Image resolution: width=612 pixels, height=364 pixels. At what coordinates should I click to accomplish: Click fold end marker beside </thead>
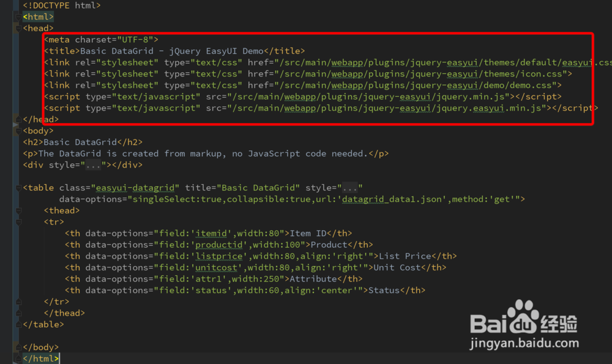click(x=18, y=313)
